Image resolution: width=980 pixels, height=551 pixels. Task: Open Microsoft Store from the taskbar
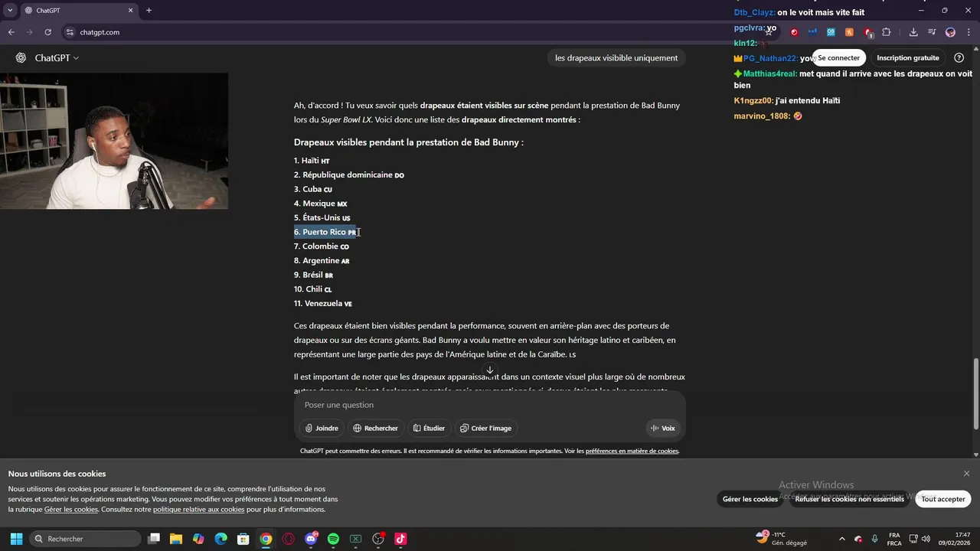click(x=243, y=539)
